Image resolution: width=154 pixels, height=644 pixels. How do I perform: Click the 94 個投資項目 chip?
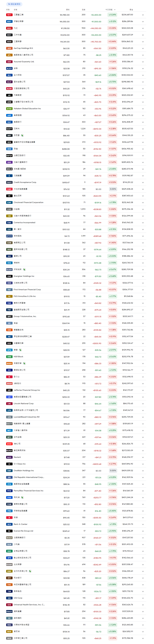tap(14, 4)
